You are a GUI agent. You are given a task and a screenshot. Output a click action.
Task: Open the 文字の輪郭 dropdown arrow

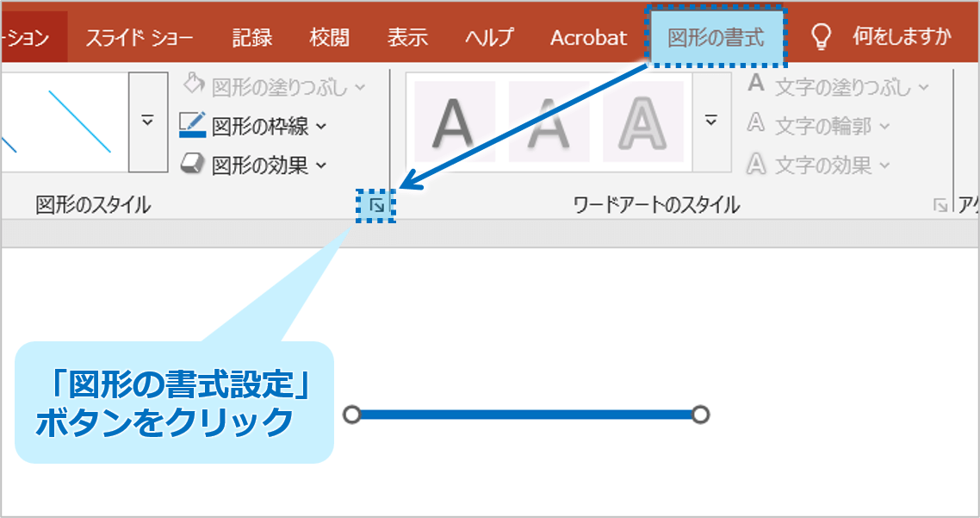pos(884,127)
